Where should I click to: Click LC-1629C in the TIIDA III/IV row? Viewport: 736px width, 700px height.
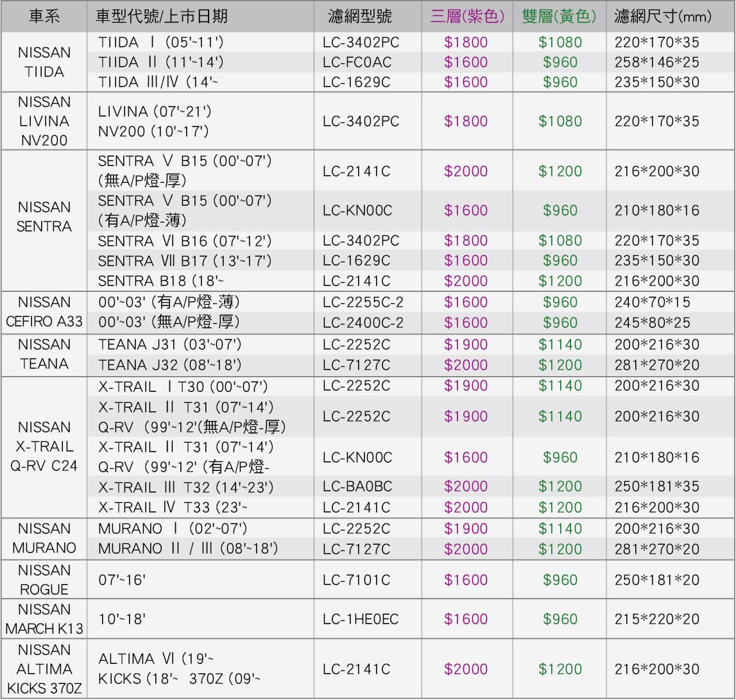click(356, 82)
